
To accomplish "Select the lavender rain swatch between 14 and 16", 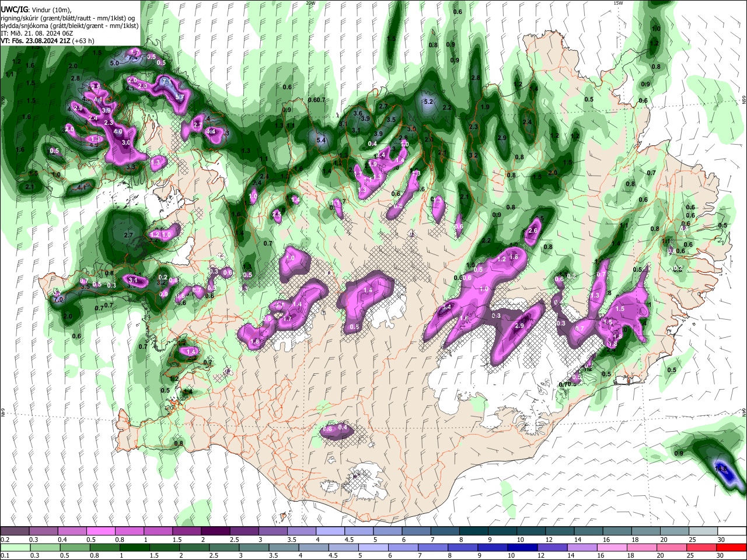I will click(581, 547).
